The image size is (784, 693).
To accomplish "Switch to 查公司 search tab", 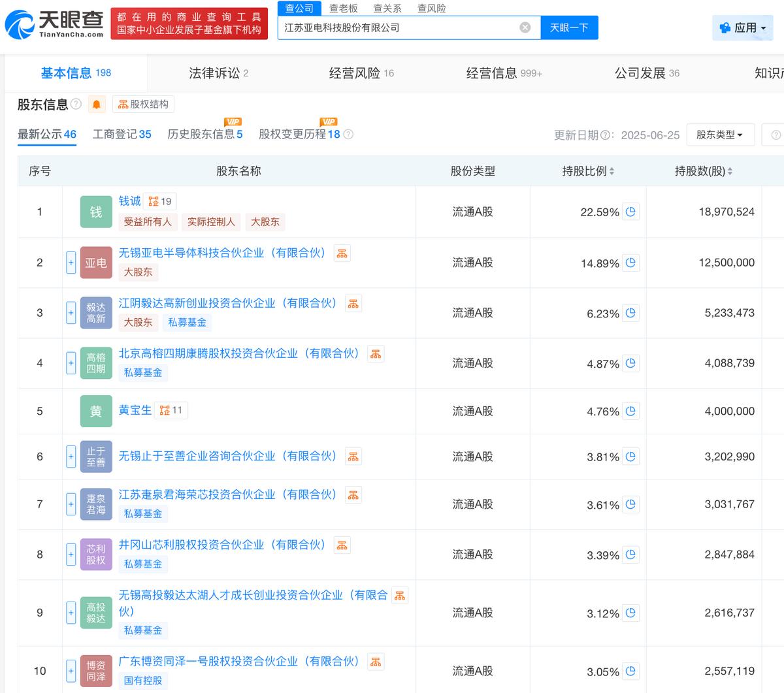I will (x=299, y=8).
